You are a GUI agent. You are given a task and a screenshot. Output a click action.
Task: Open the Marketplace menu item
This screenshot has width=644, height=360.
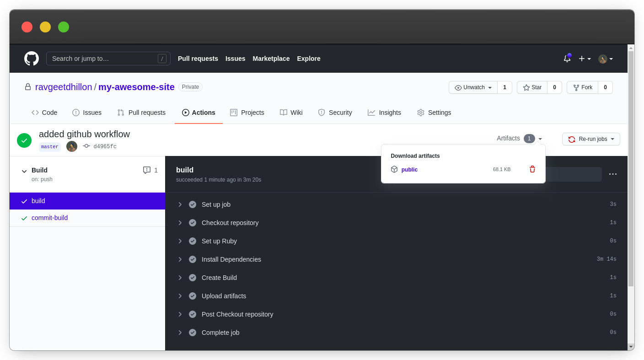[x=271, y=59]
